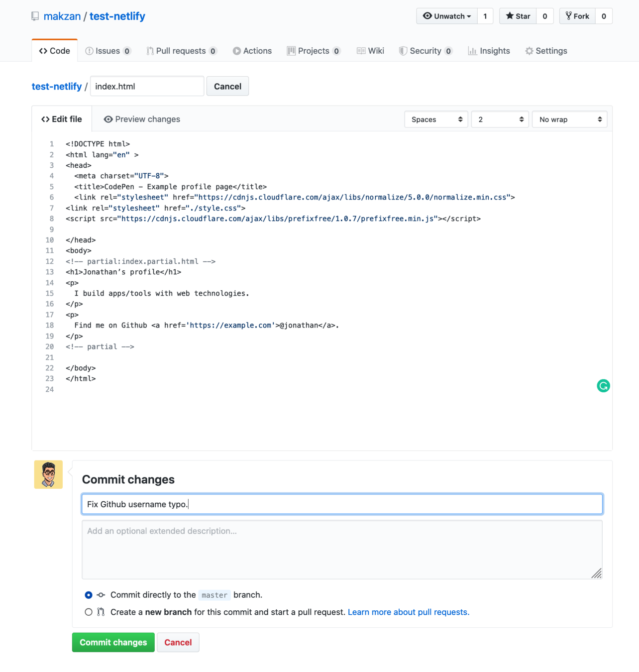Click test-netlify breadcrumb link above editor

click(x=57, y=86)
